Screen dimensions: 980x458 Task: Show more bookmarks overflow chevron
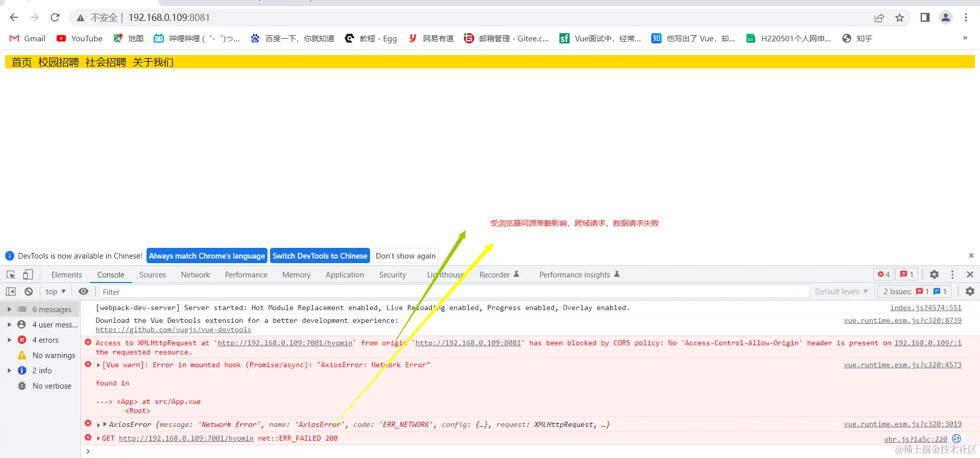tap(965, 38)
